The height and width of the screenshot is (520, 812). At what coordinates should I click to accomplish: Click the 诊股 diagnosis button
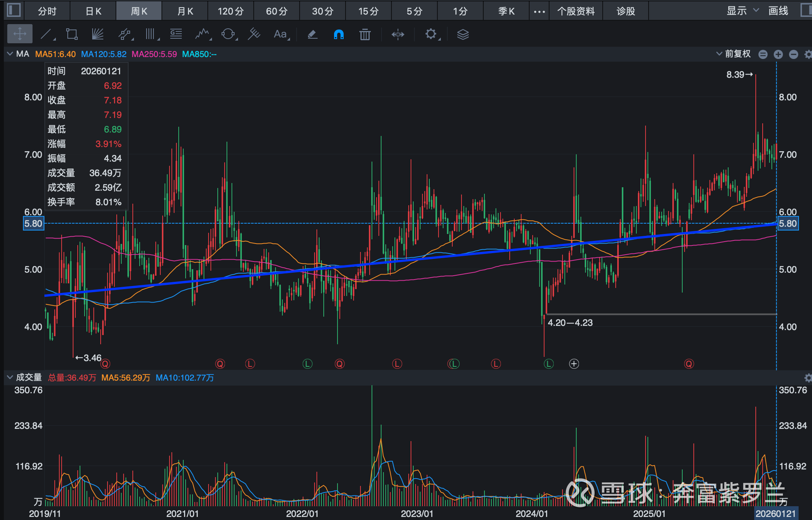point(626,11)
